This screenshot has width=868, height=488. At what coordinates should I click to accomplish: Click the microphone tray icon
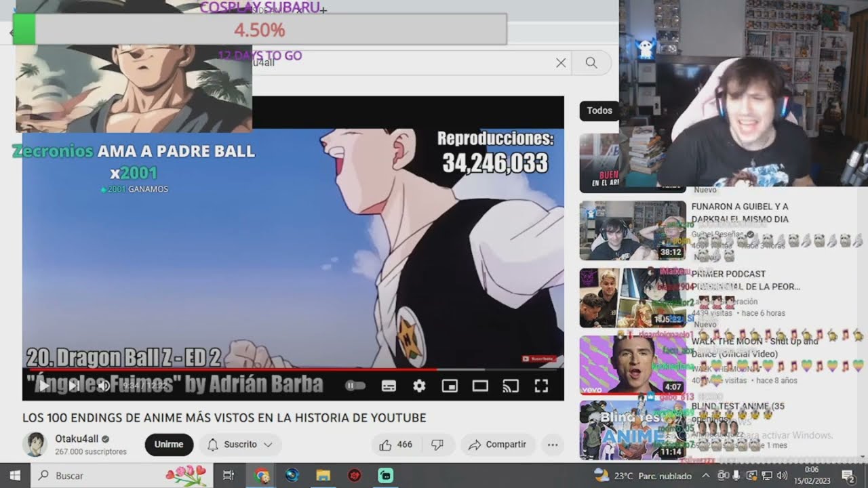point(736,476)
